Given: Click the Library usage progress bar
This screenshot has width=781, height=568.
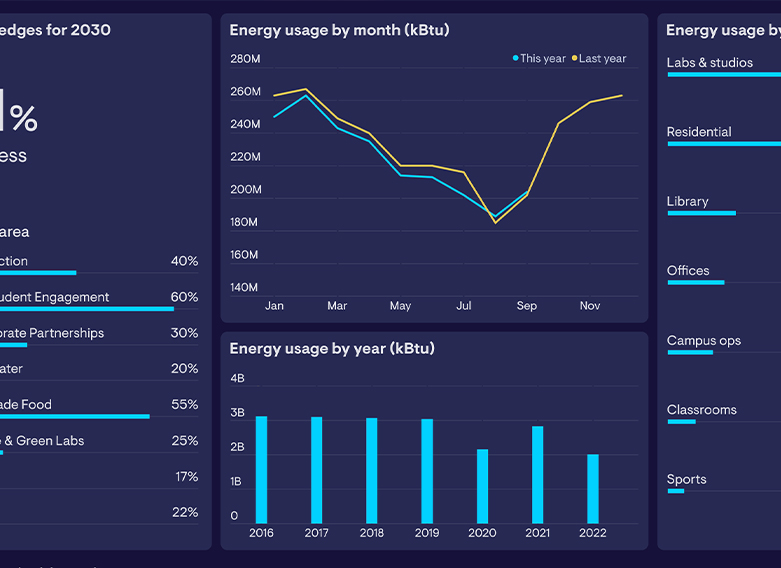Looking at the screenshot, I should coord(701,213).
